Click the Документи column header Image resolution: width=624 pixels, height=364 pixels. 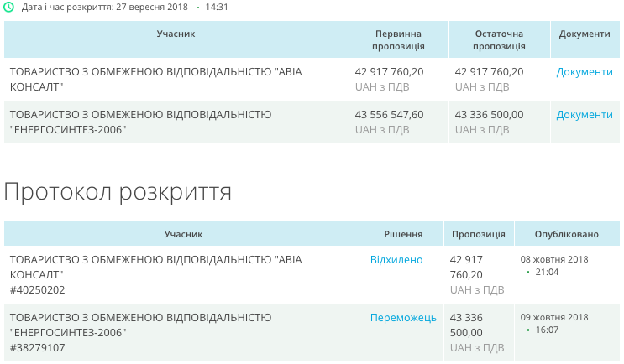pyautogui.click(x=585, y=34)
